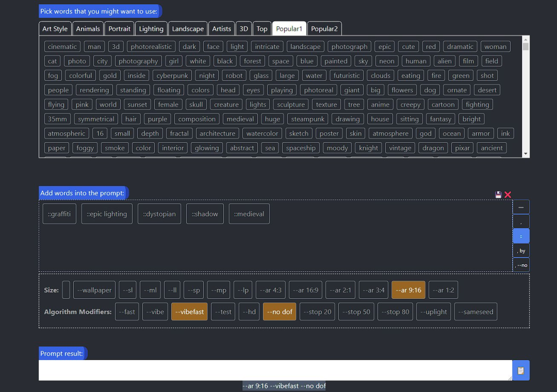Open the Popular2 tab
Screen dimensions: 557x392
point(324,29)
